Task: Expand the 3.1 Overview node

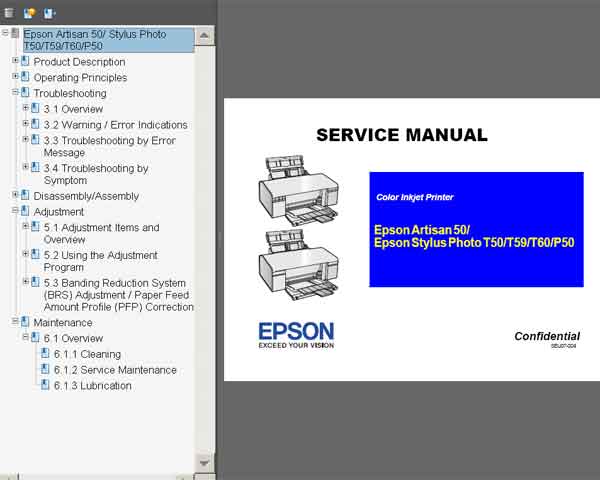Action: coord(25,108)
